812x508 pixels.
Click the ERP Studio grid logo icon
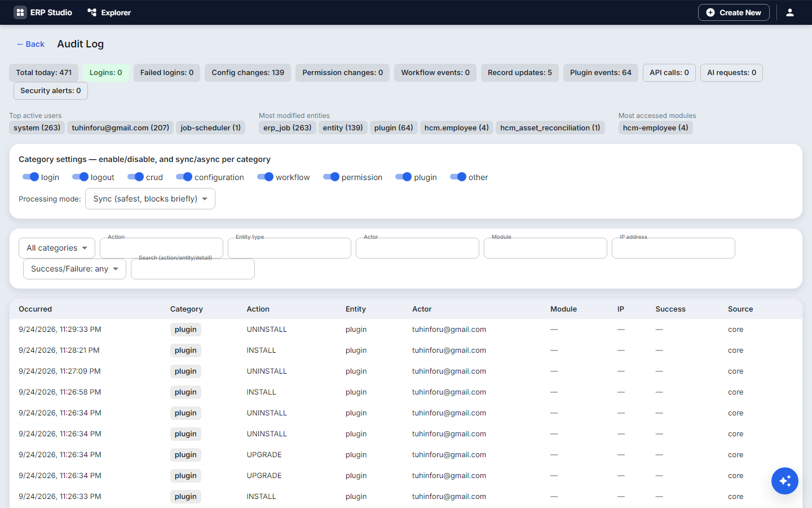tap(20, 12)
